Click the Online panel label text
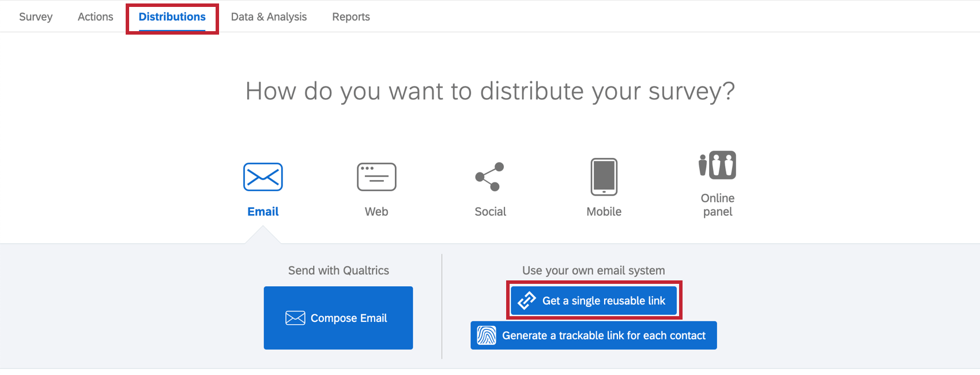 click(x=717, y=205)
